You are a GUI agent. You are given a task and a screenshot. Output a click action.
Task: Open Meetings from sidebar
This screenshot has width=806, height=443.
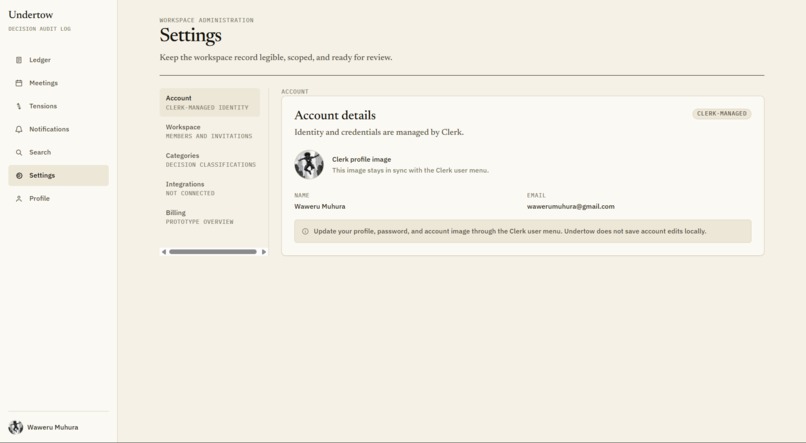pos(59,83)
